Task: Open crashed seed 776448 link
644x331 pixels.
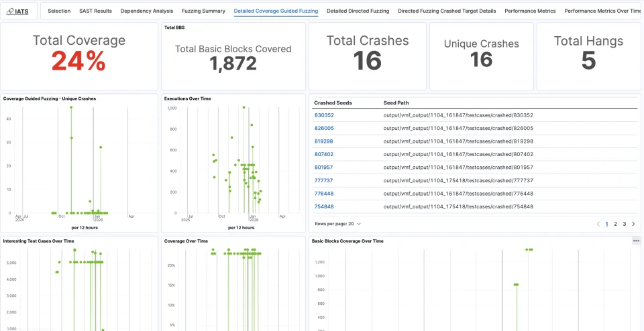Action: coord(323,193)
